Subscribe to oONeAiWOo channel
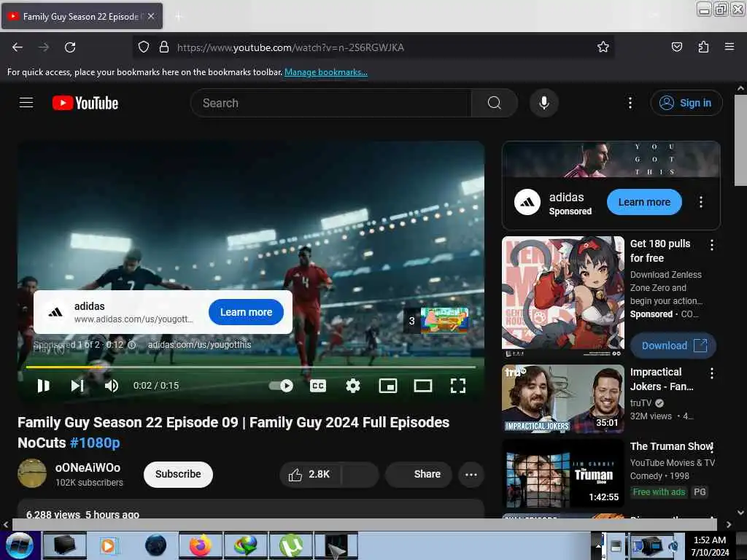 [x=178, y=474]
